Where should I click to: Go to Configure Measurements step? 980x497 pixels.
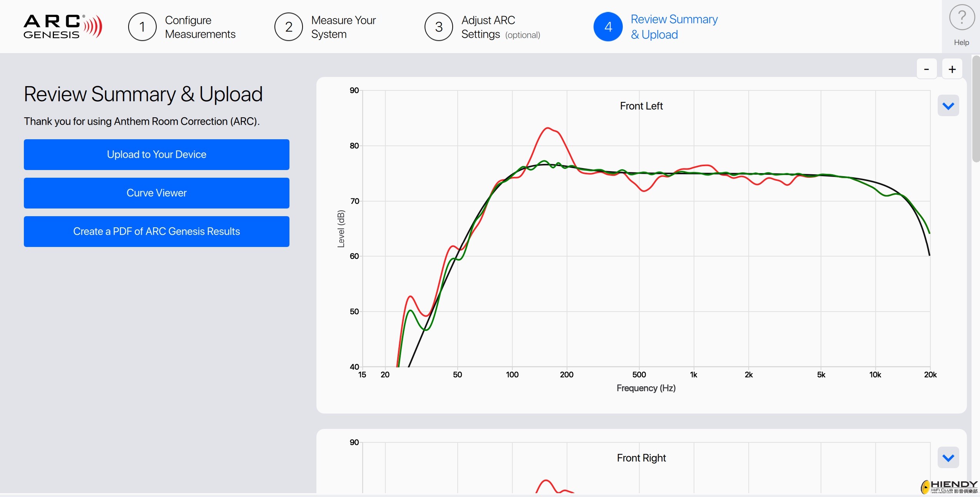pos(200,27)
